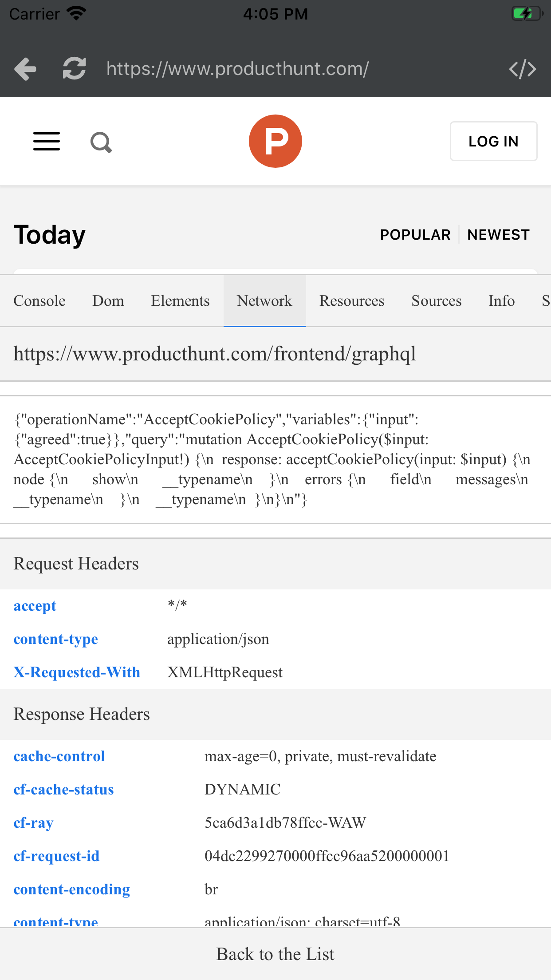The width and height of the screenshot is (551, 980).
Task: Tap the back arrow icon
Action: tap(25, 69)
